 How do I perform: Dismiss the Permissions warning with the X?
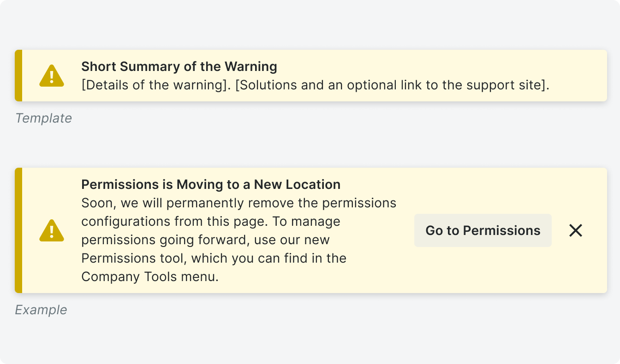pos(576,230)
